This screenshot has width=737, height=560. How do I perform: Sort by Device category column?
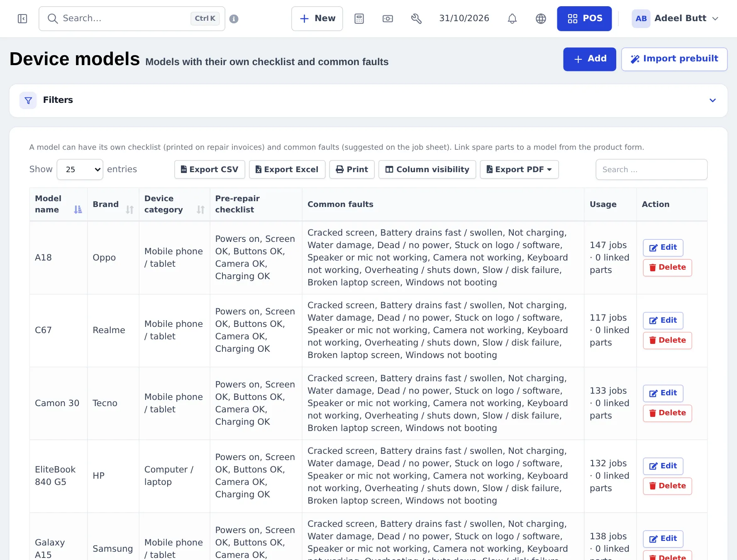pyautogui.click(x=175, y=204)
